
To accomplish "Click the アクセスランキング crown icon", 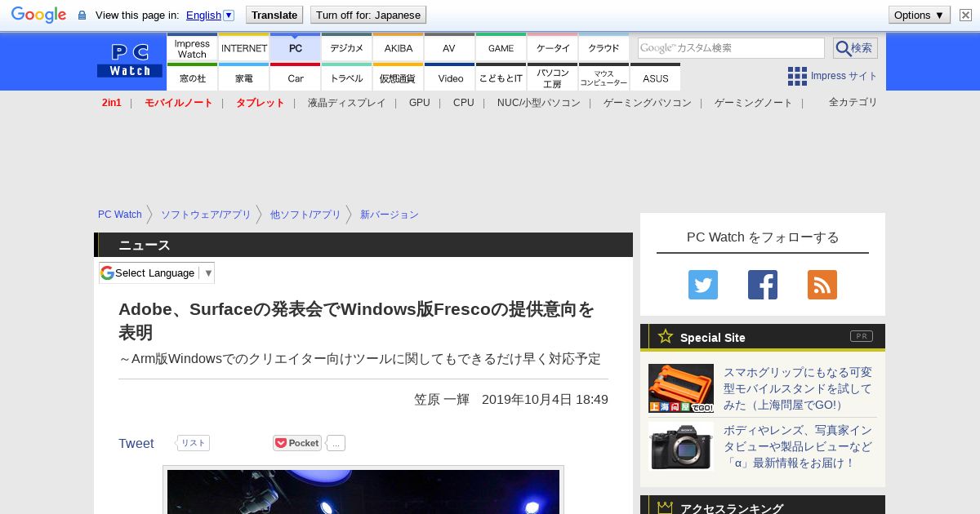I will (666, 507).
